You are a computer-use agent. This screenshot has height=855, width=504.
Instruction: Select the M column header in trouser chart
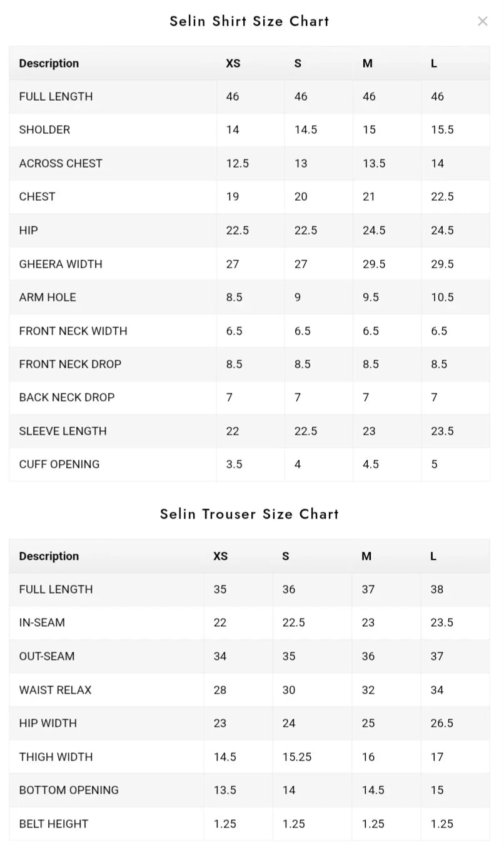pyautogui.click(x=366, y=556)
